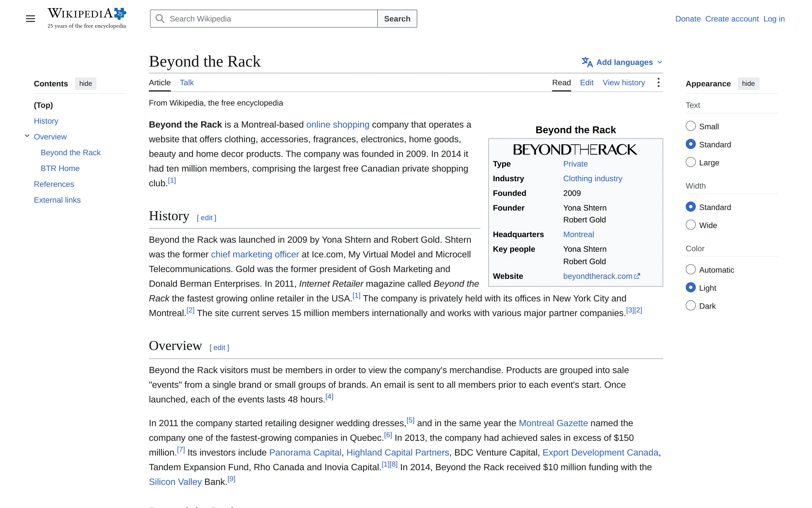Image resolution: width=812 pixels, height=508 pixels.
Task: Click citation [5] after wedding dresses
Action: [410, 420]
